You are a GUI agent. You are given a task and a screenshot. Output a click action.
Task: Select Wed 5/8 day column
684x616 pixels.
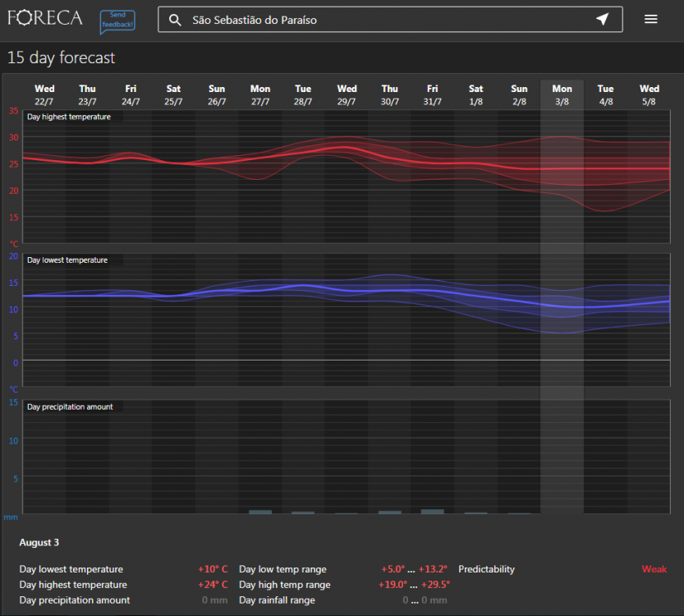[650, 94]
